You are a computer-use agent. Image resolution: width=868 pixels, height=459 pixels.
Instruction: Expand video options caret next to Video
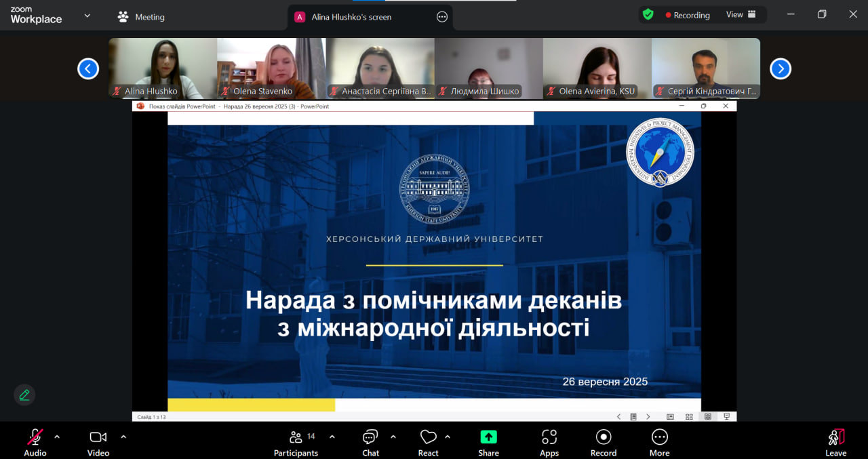coord(123,437)
